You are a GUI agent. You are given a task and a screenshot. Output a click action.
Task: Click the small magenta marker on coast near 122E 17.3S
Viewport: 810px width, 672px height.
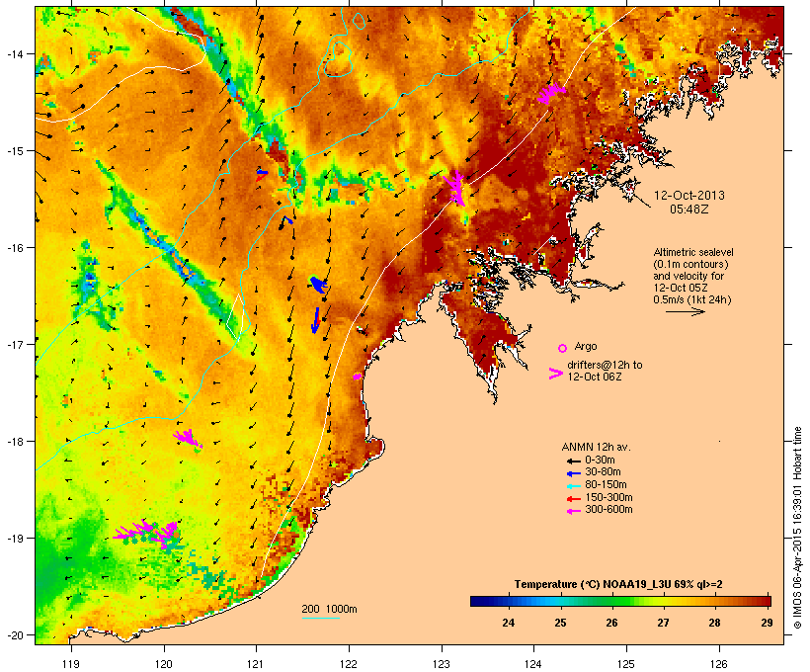point(357,377)
